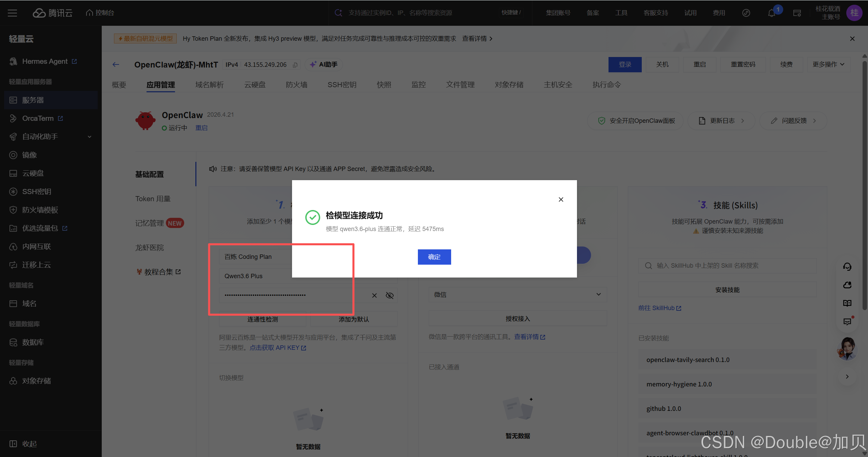
Task: Click the 重启 link beside 运行中
Action: (x=201, y=128)
